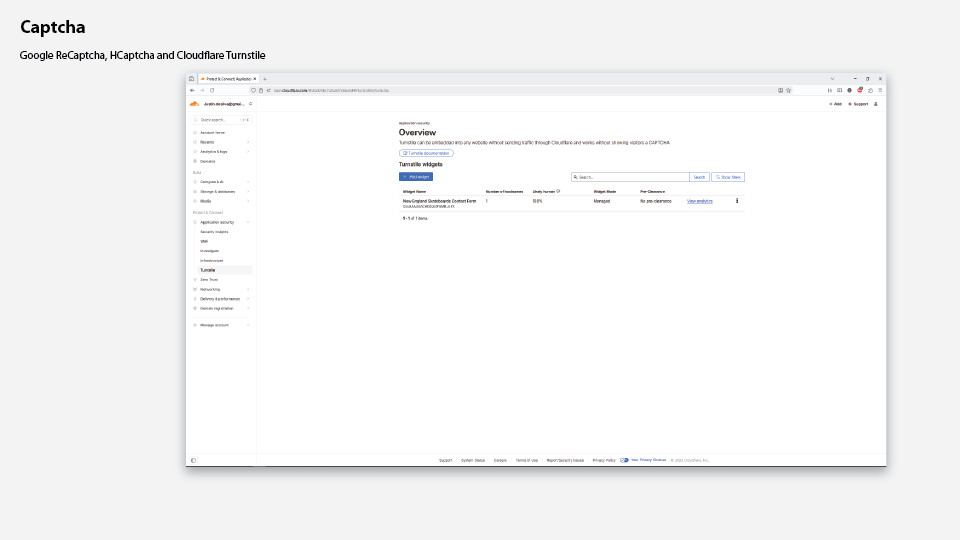Toggle the sidebar collapse icon at bottom left
The width and height of the screenshot is (960, 540).
pos(193,460)
